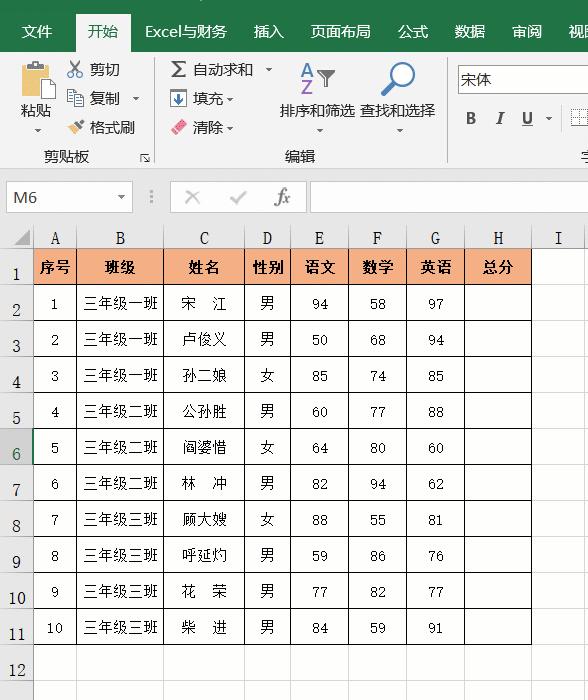Image resolution: width=588 pixels, height=700 pixels.
Task: Click the Cut scissors icon
Action: [x=75, y=69]
